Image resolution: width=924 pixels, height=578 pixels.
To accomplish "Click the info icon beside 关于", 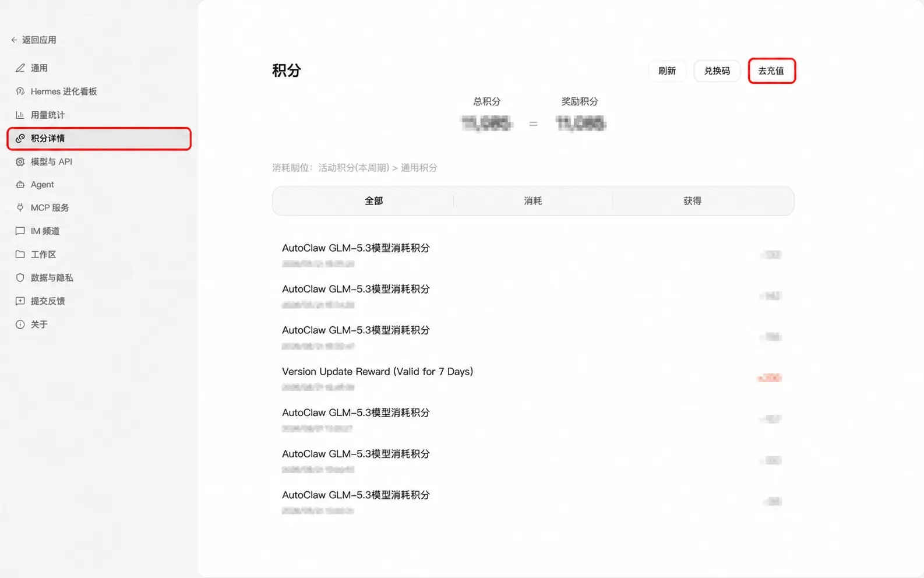I will 20,325.
